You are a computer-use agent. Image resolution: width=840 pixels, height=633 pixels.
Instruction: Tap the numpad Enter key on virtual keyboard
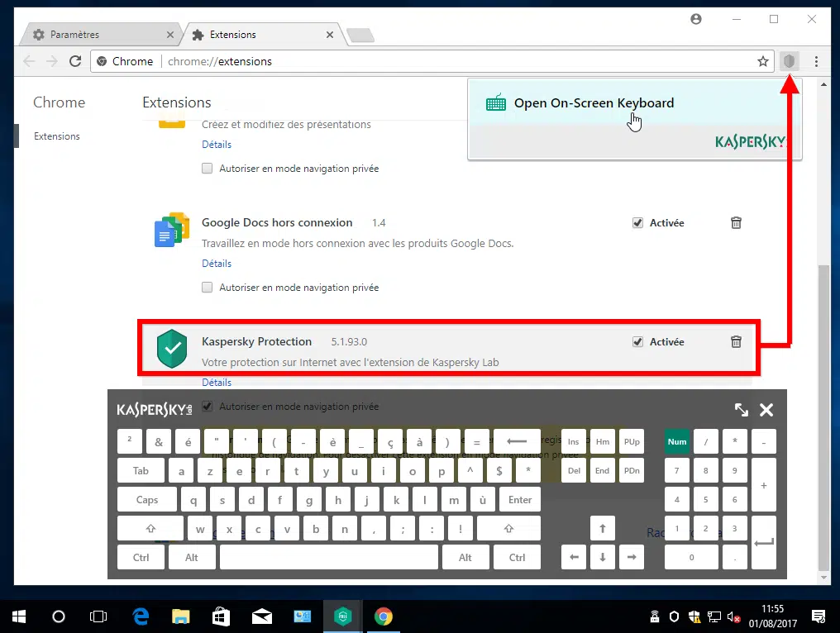[x=764, y=542]
